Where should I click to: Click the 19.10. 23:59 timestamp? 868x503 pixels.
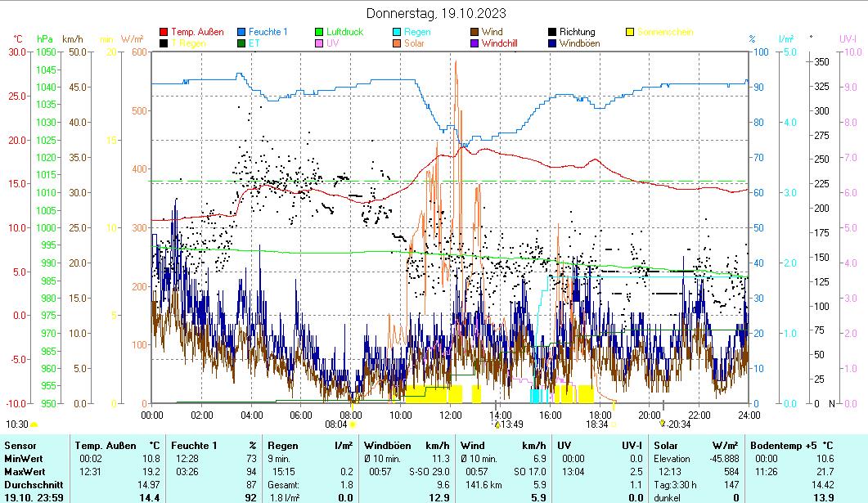pos(34,497)
